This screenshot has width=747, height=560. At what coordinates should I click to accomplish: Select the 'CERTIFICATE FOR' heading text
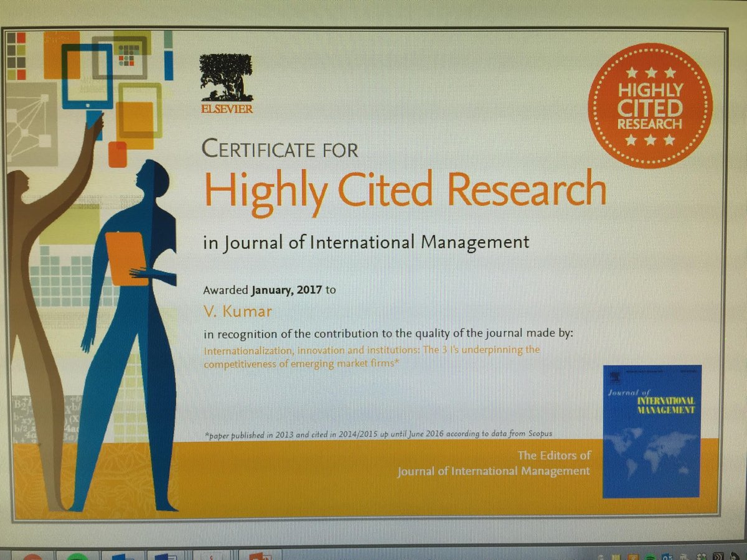281,149
